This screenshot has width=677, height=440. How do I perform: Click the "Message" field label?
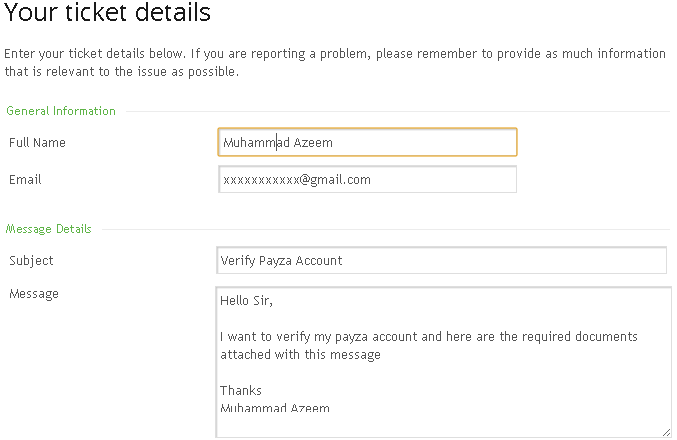34,294
